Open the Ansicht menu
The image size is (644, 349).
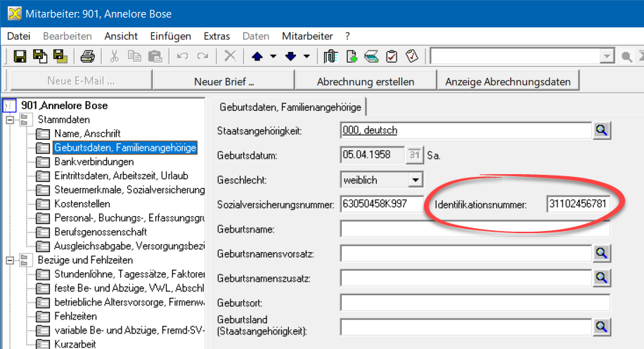click(x=121, y=36)
